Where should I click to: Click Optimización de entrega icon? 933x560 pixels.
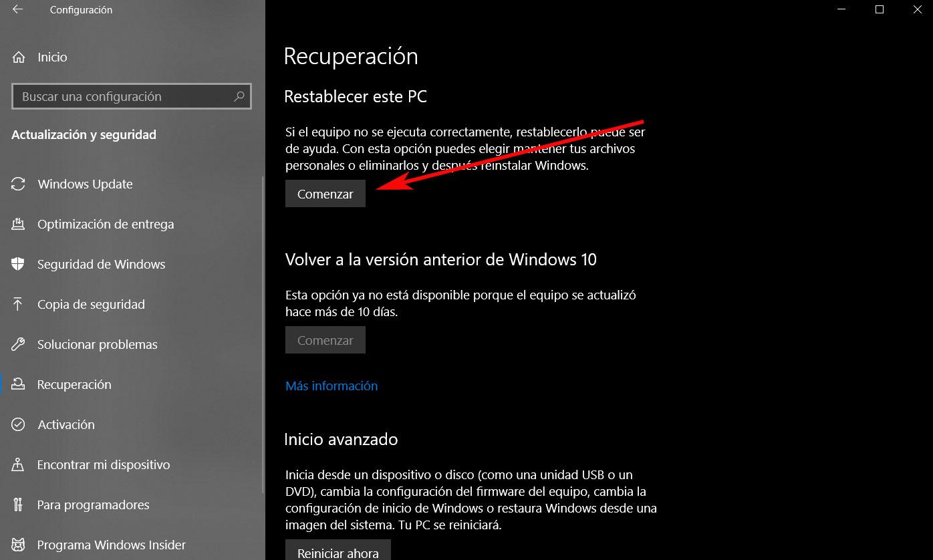(19, 225)
